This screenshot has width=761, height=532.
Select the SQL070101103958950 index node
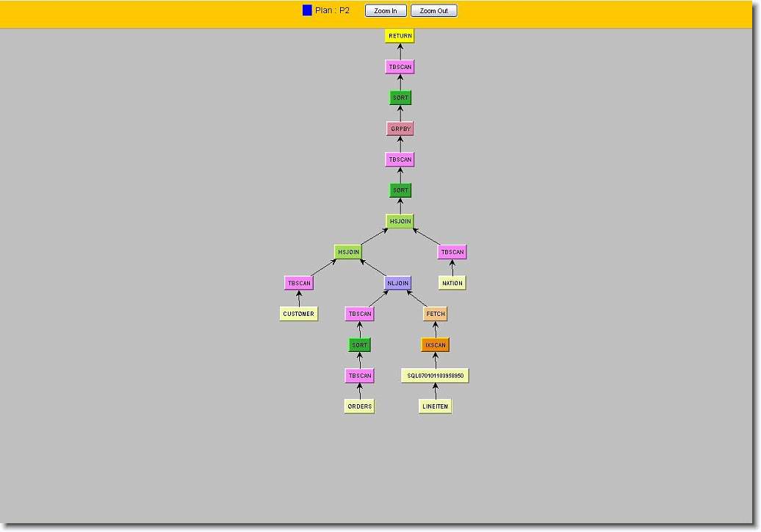[x=435, y=375]
